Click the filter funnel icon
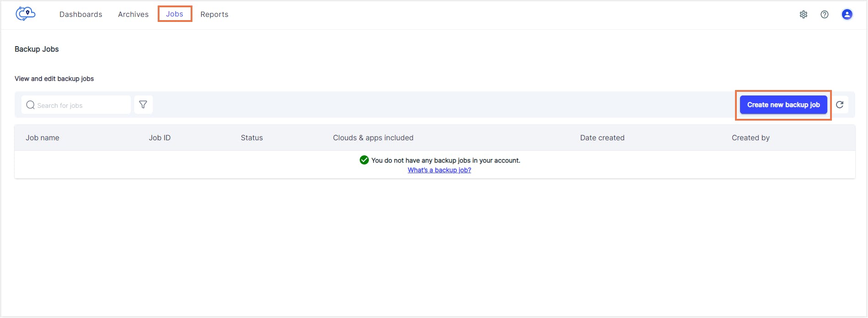 point(143,105)
